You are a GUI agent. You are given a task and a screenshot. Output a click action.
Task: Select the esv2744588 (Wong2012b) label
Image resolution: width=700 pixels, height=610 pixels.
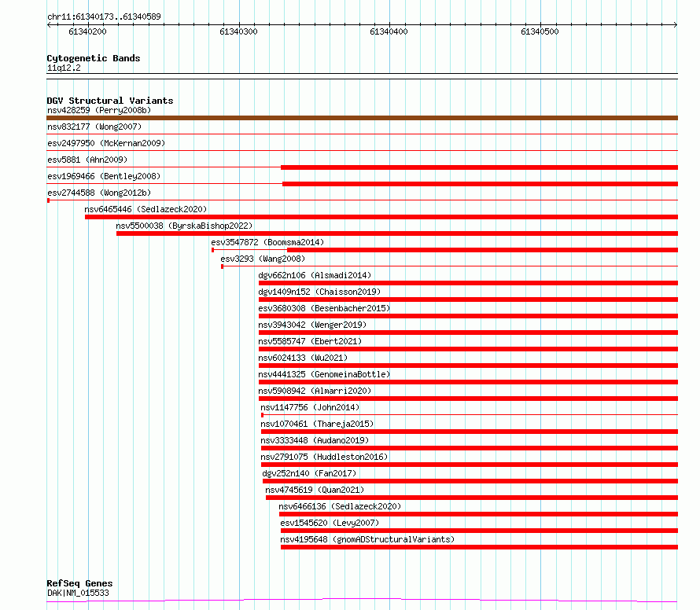pos(99,193)
